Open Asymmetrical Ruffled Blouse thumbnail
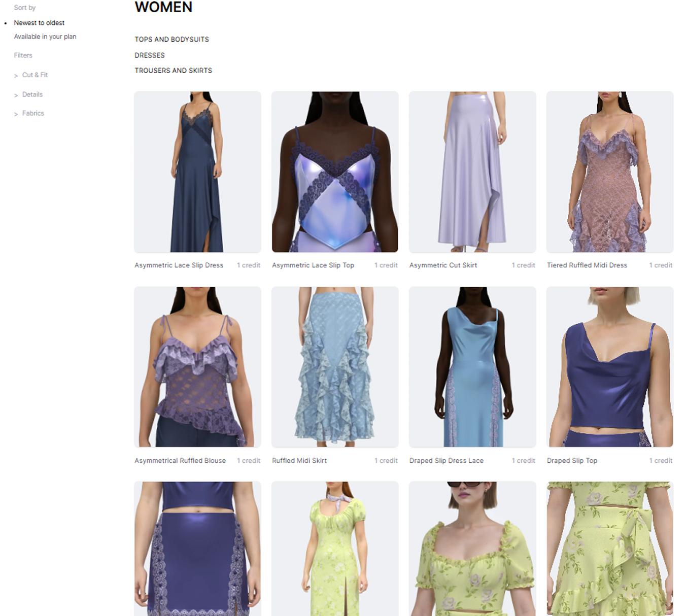 (x=197, y=367)
